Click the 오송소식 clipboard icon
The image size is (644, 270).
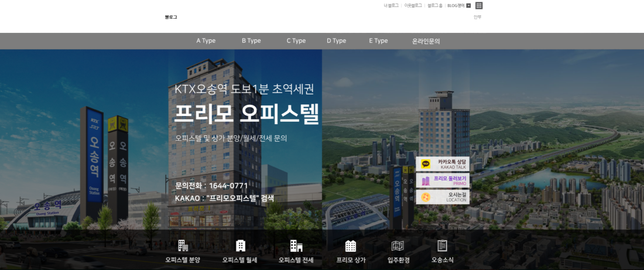point(442,245)
